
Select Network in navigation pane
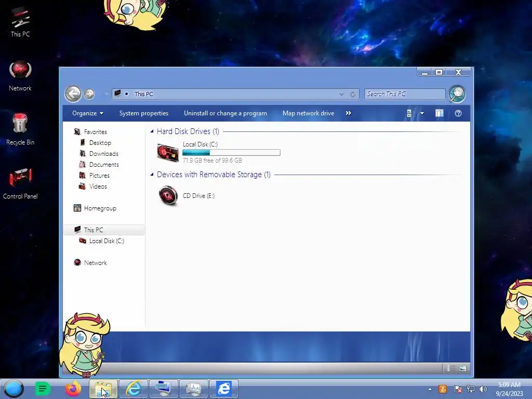[96, 262]
